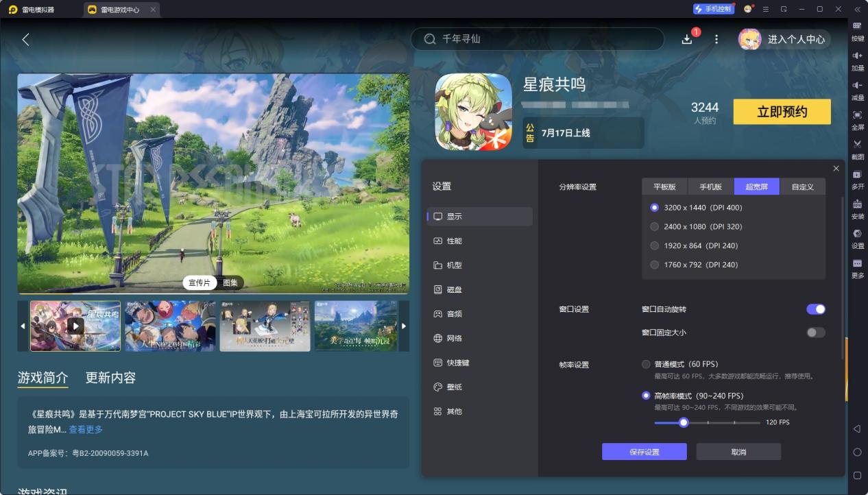Image resolution: width=868 pixels, height=495 pixels.
Task: Click the 星痕共鸣 game app icon
Action: click(474, 112)
